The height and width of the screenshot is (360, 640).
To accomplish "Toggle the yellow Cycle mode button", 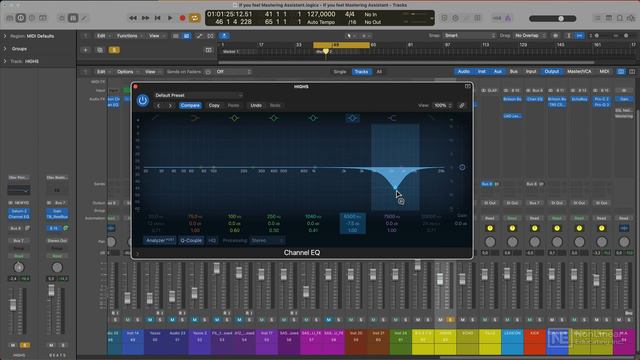I will [x=195, y=18].
